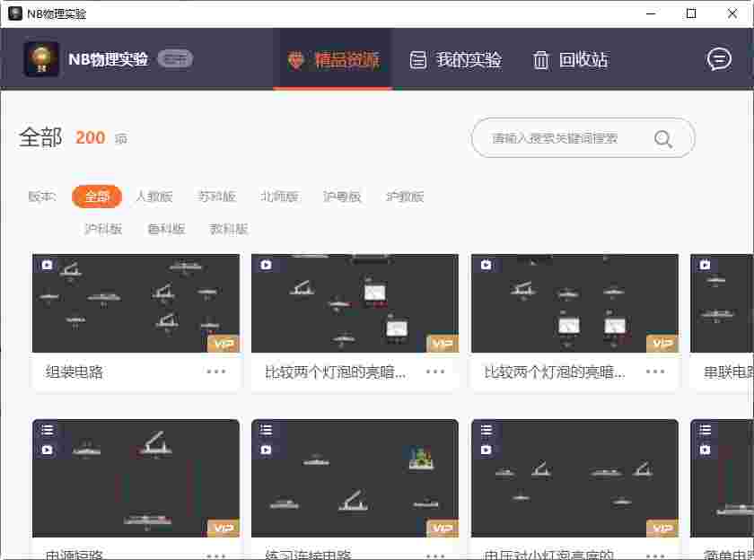
Task: Open more options for 比较两个灯泡的亮暗 card
Action: pos(435,370)
